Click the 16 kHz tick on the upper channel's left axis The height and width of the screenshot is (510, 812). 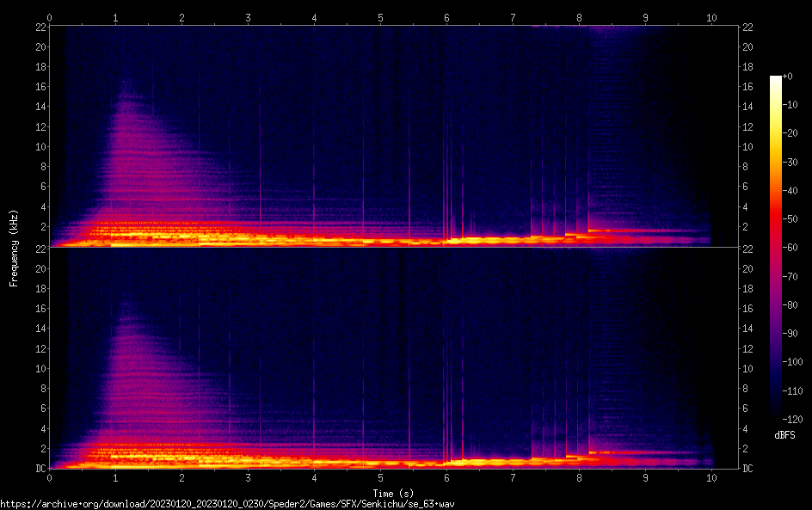pyautogui.click(x=39, y=87)
